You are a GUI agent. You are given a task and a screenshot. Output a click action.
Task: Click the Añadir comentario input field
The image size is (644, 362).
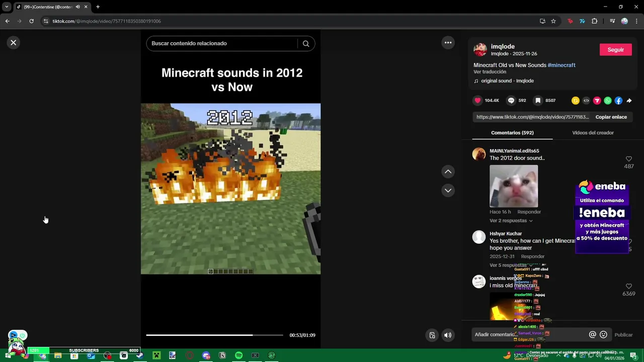pyautogui.click(x=528, y=335)
